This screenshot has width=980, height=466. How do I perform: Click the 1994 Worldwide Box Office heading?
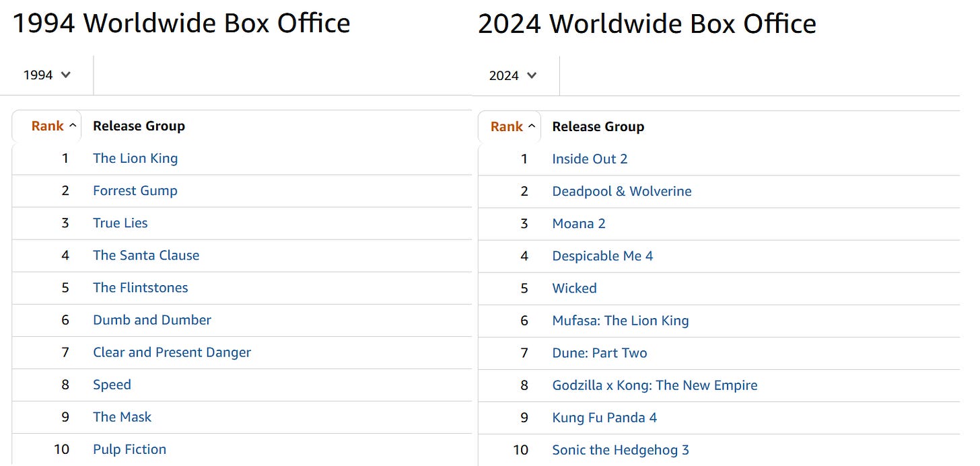coord(182,24)
